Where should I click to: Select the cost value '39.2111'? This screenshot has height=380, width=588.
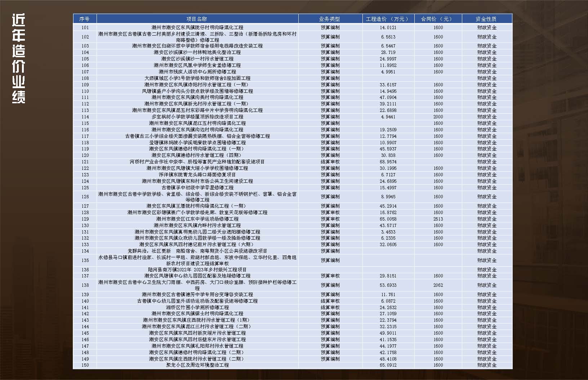coord(388,104)
